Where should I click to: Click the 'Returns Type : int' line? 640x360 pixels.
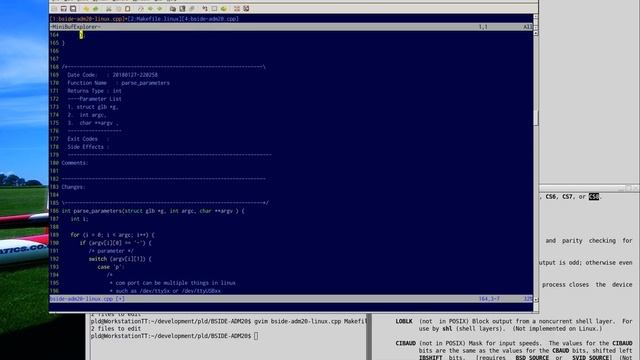tap(94, 91)
